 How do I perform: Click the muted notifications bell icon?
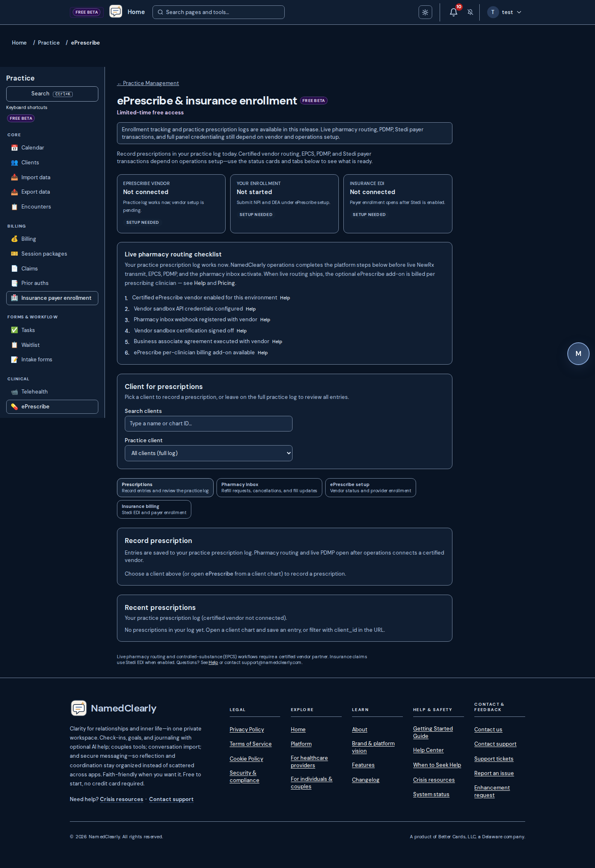(470, 12)
